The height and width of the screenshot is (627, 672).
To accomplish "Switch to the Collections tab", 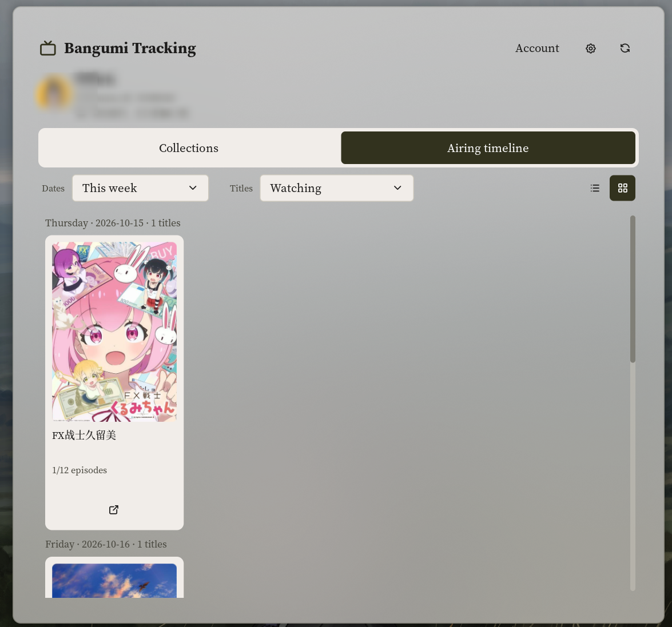I will [189, 148].
